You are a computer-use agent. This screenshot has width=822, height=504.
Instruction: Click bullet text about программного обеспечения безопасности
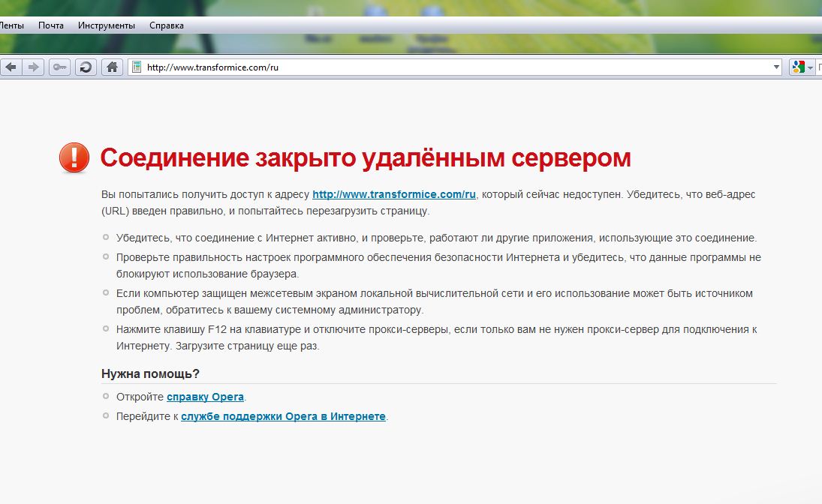point(439,265)
